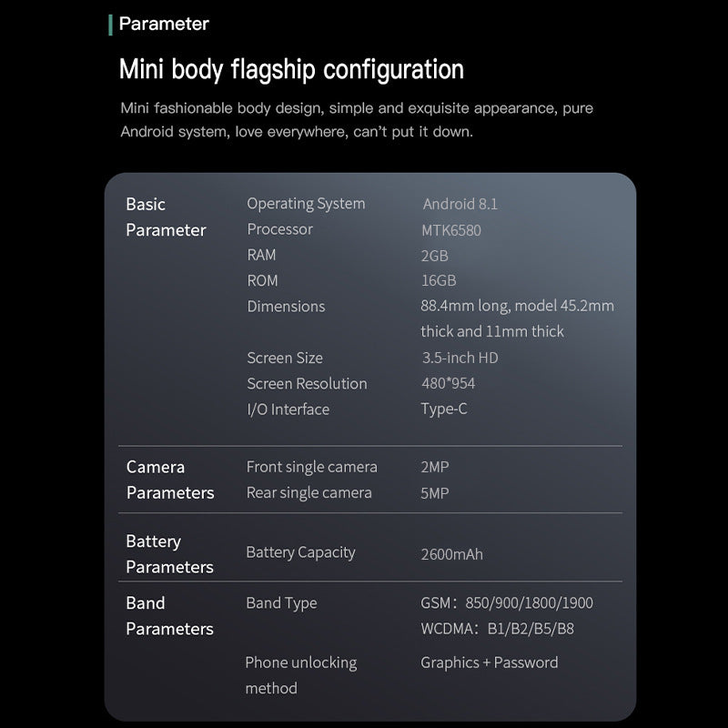Click the "Graphics + Password" unlocking value

[x=490, y=662]
